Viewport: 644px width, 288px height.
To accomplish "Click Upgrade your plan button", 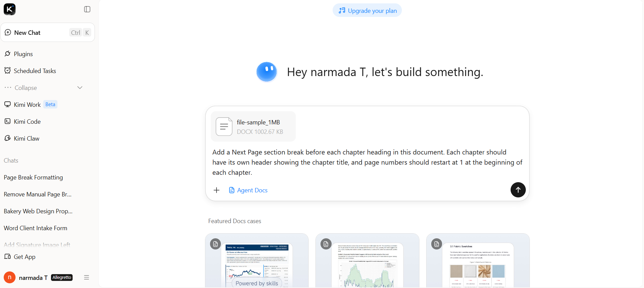I will (x=367, y=10).
